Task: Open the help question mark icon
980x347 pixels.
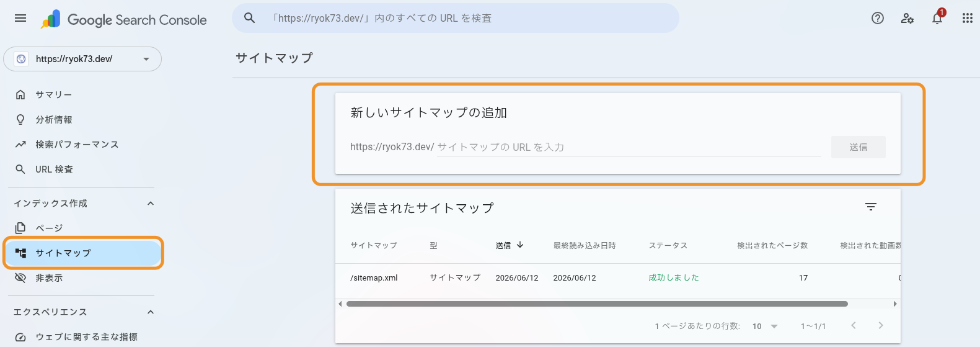Action: [878, 18]
